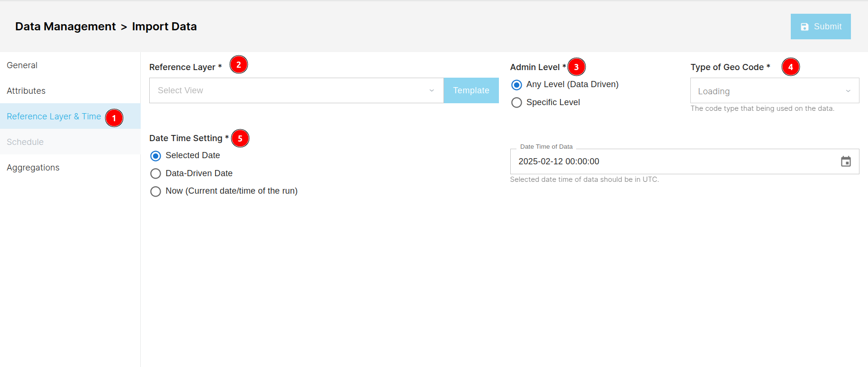Click the Template button
This screenshot has width=868, height=367.
[x=471, y=90]
